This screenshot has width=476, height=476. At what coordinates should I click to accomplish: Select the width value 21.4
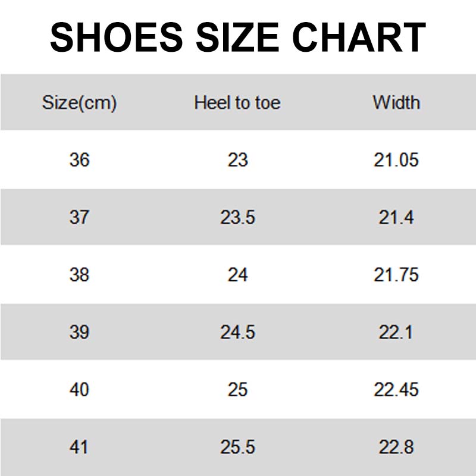pos(396,217)
